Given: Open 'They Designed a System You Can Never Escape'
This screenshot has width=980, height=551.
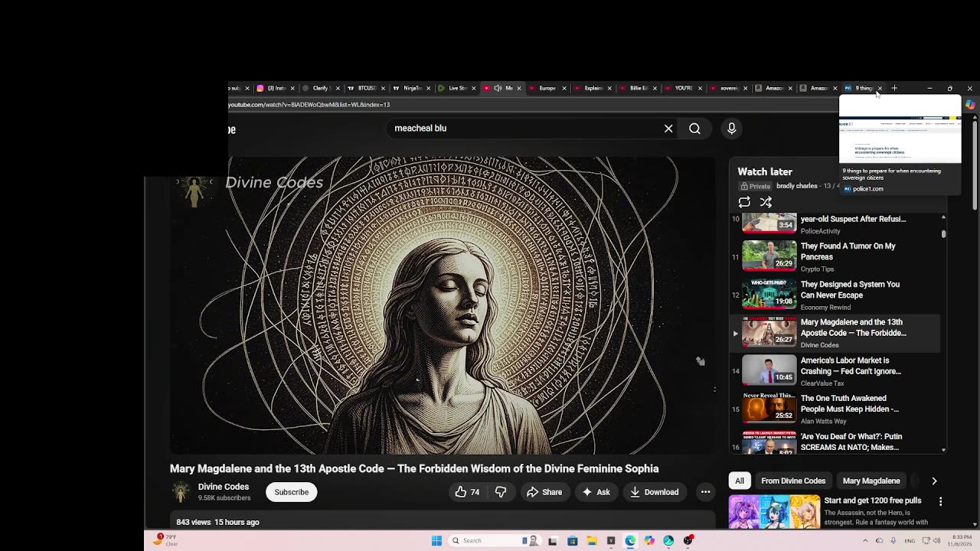Looking at the screenshot, I should [x=850, y=289].
